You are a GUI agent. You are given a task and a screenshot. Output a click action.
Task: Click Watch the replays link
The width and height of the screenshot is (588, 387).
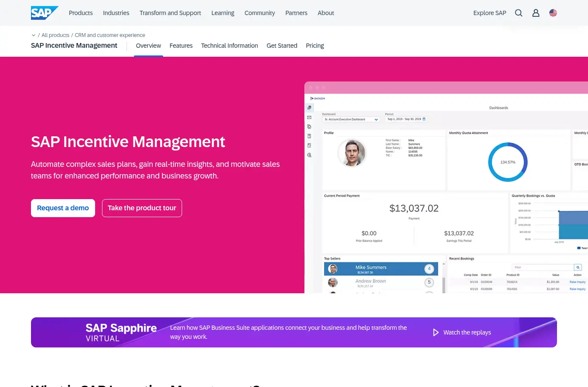coord(467,332)
